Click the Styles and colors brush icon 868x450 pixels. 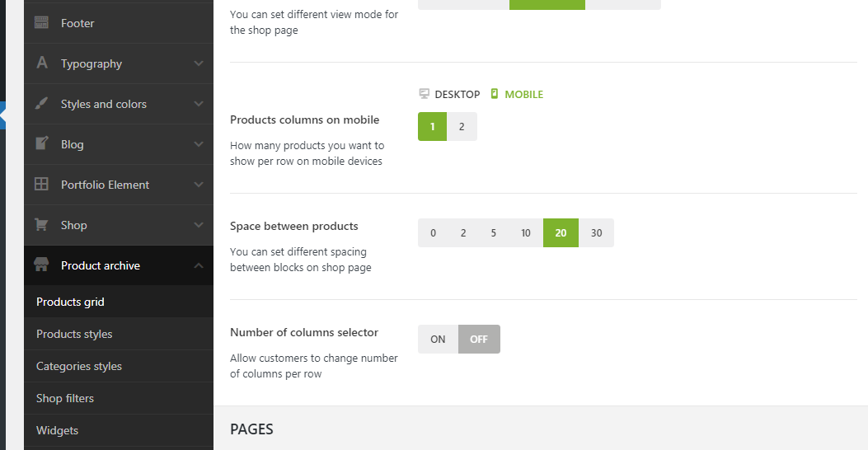click(x=41, y=104)
